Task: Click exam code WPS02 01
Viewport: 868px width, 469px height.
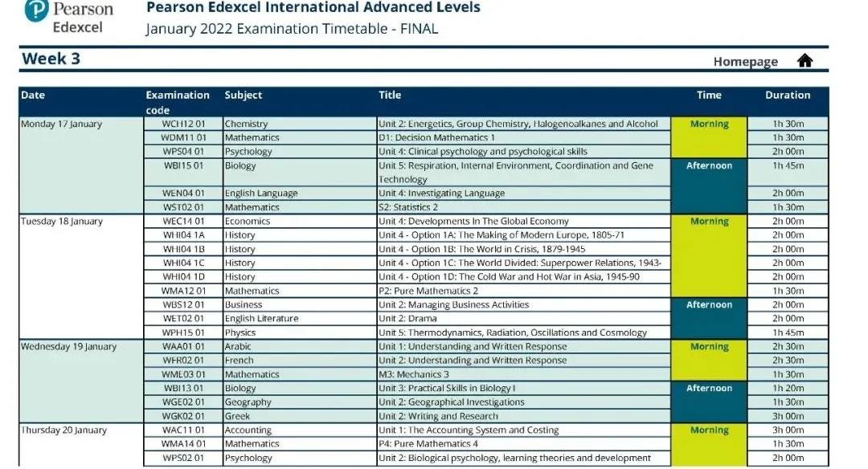Action: [183, 458]
